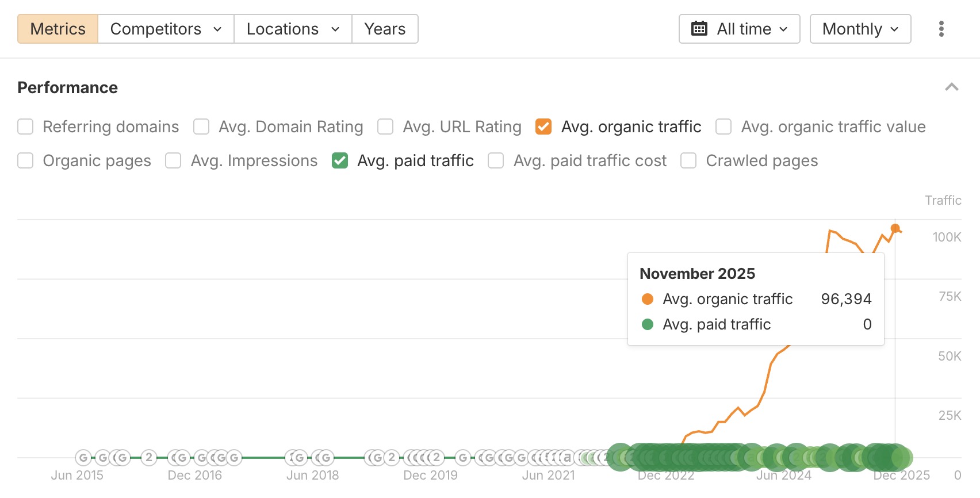The height and width of the screenshot is (498, 980).
Task: Enable the Referring domains checkbox
Action: point(25,127)
